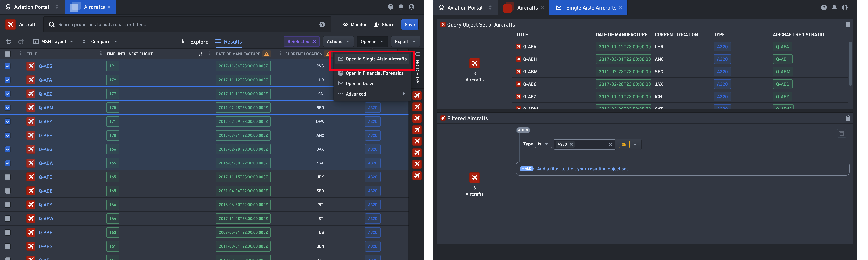Clear the 8 Selected badge with X
868x260 pixels.
(314, 41)
